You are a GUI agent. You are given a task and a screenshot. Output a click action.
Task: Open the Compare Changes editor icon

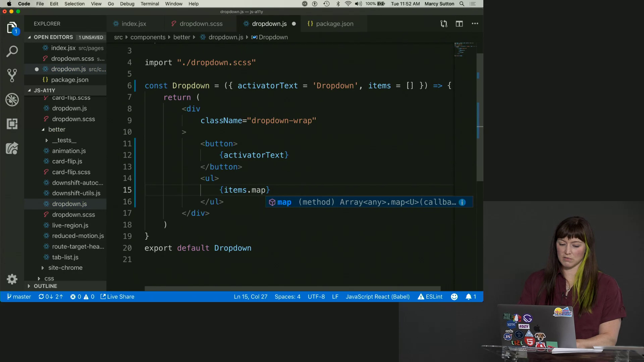click(444, 24)
